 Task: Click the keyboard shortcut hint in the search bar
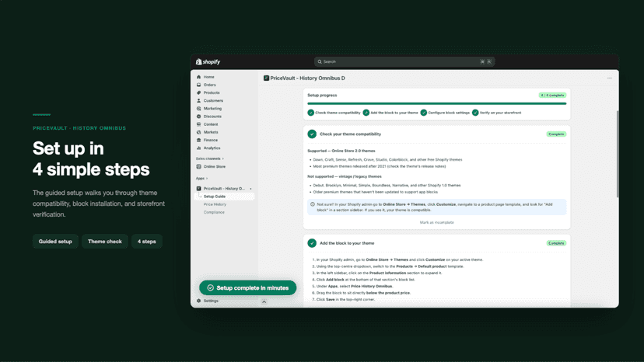tap(486, 61)
